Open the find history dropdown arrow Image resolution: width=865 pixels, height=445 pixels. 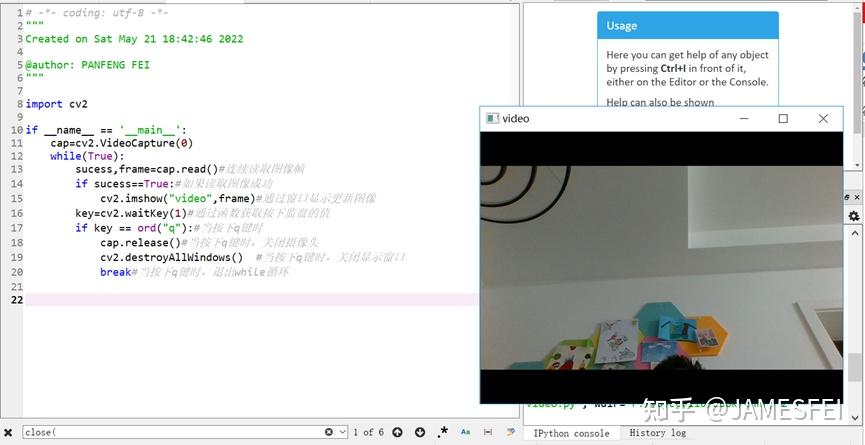click(343, 432)
